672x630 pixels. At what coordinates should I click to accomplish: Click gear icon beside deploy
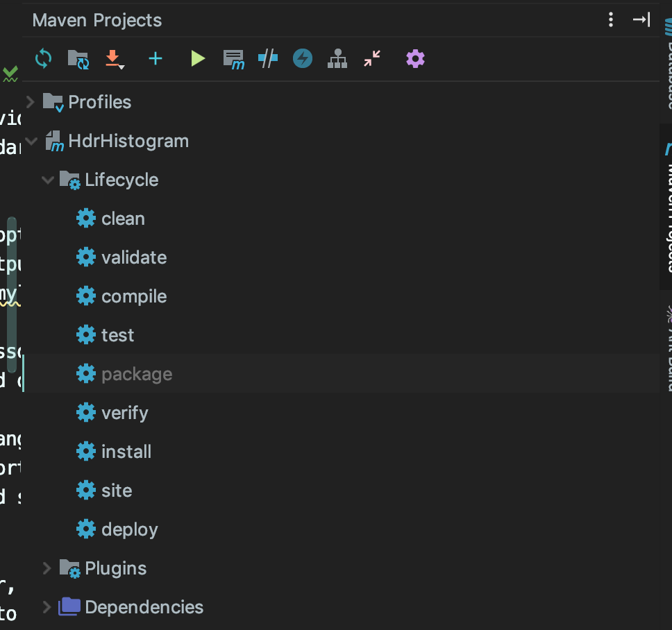point(85,529)
